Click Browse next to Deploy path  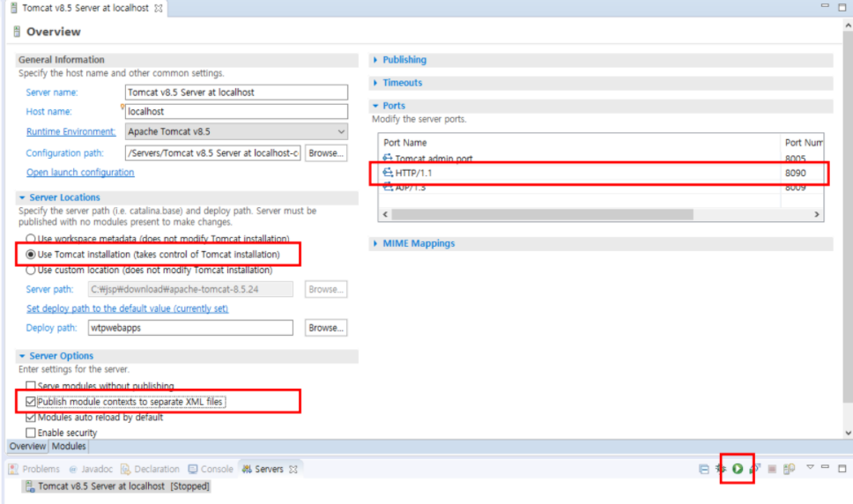[326, 328]
